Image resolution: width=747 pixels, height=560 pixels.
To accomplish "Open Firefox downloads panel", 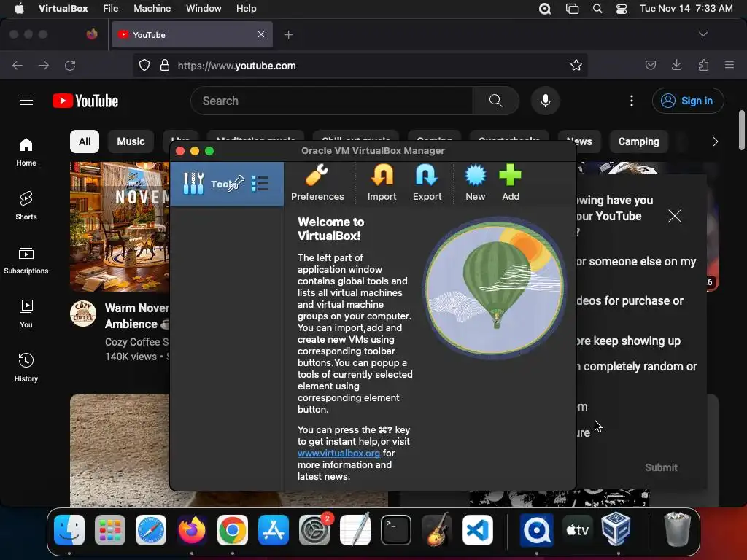I will pyautogui.click(x=676, y=65).
